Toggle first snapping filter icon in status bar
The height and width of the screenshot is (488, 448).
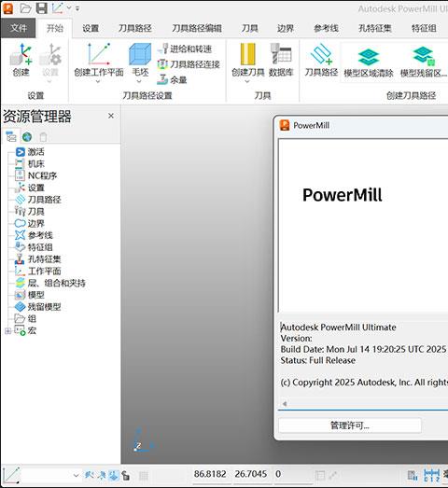coord(89,475)
